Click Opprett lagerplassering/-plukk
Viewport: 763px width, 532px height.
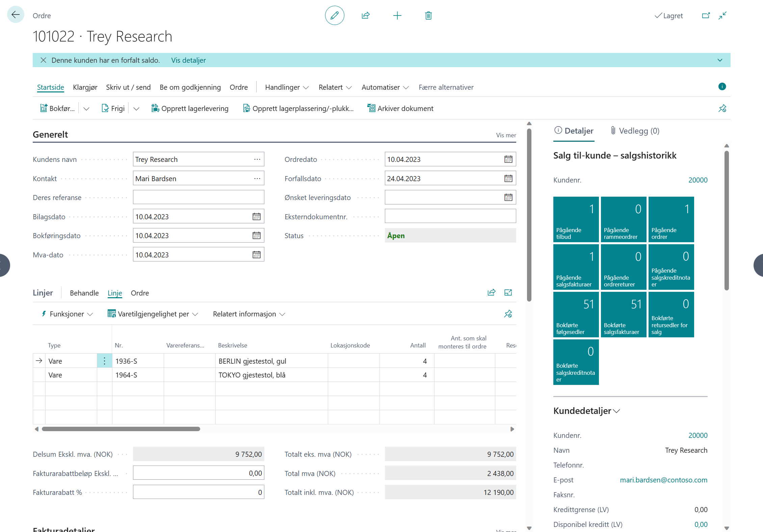[298, 108]
